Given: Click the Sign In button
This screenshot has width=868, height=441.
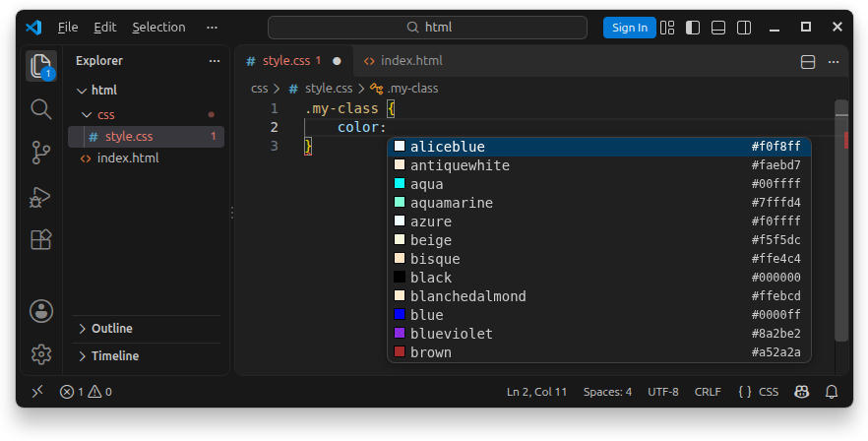Looking at the screenshot, I should tap(630, 28).
